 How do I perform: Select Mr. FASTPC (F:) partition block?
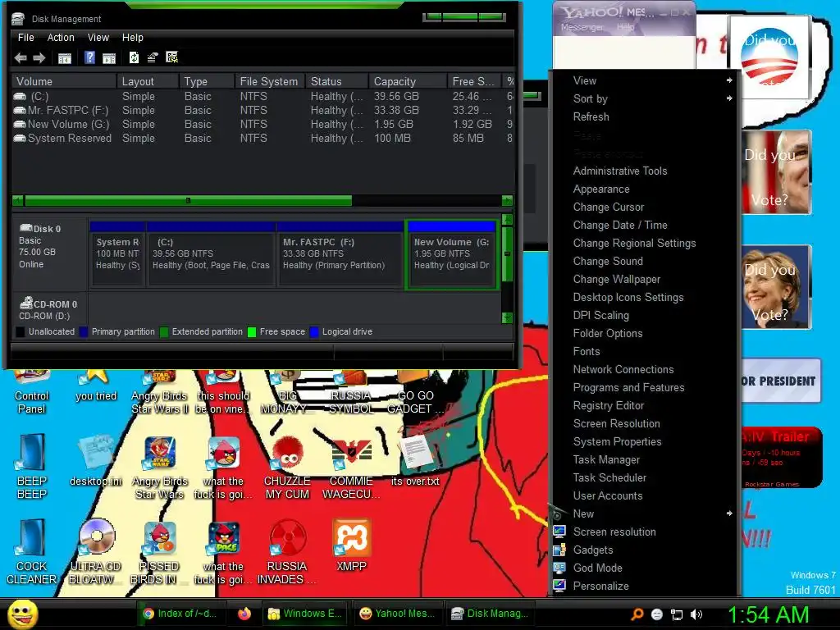pos(340,254)
